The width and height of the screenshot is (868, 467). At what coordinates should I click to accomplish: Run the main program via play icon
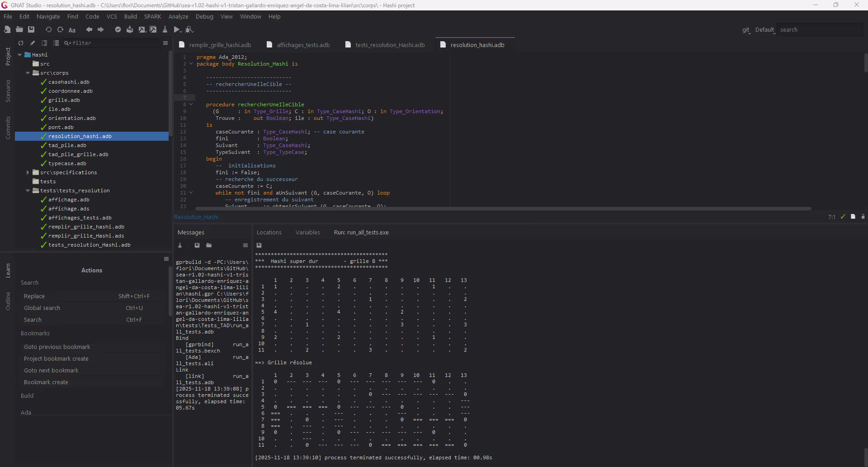coord(177,29)
